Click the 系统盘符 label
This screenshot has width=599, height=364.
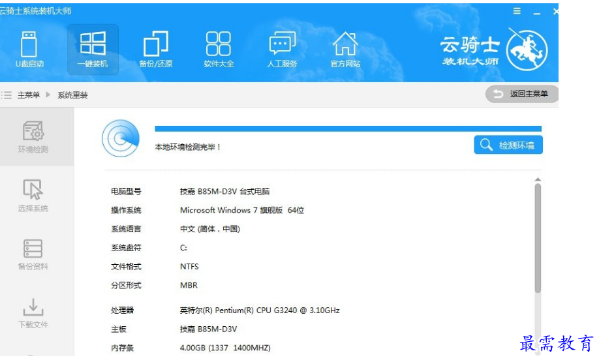click(126, 248)
